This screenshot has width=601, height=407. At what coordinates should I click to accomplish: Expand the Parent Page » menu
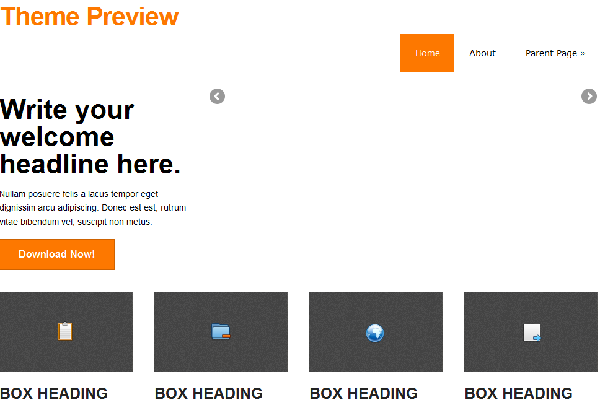pos(555,53)
